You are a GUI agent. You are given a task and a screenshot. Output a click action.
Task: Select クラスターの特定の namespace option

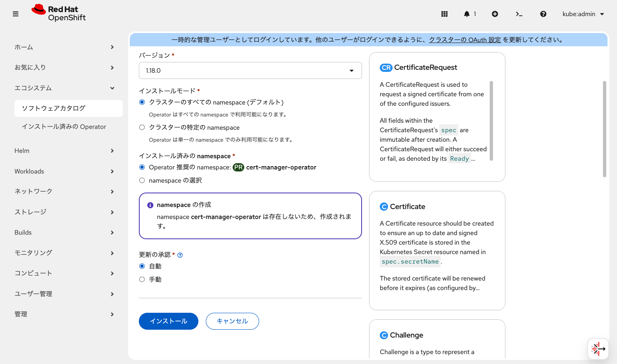point(142,127)
